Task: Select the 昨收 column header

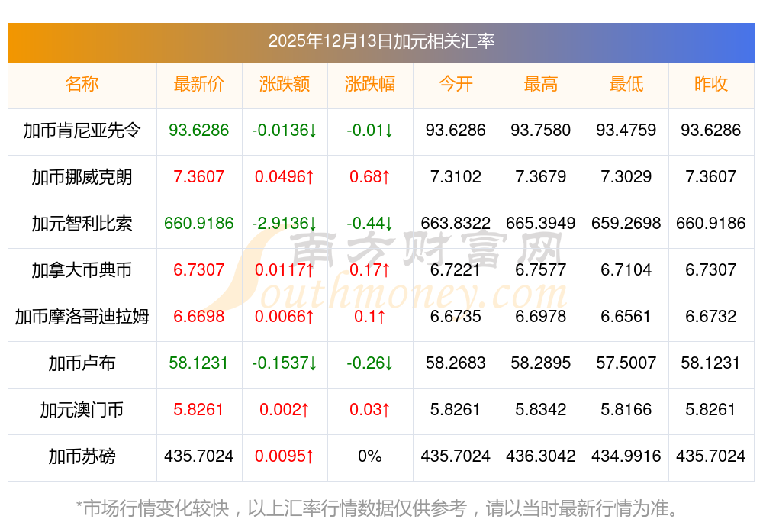Action: pyautogui.click(x=711, y=84)
